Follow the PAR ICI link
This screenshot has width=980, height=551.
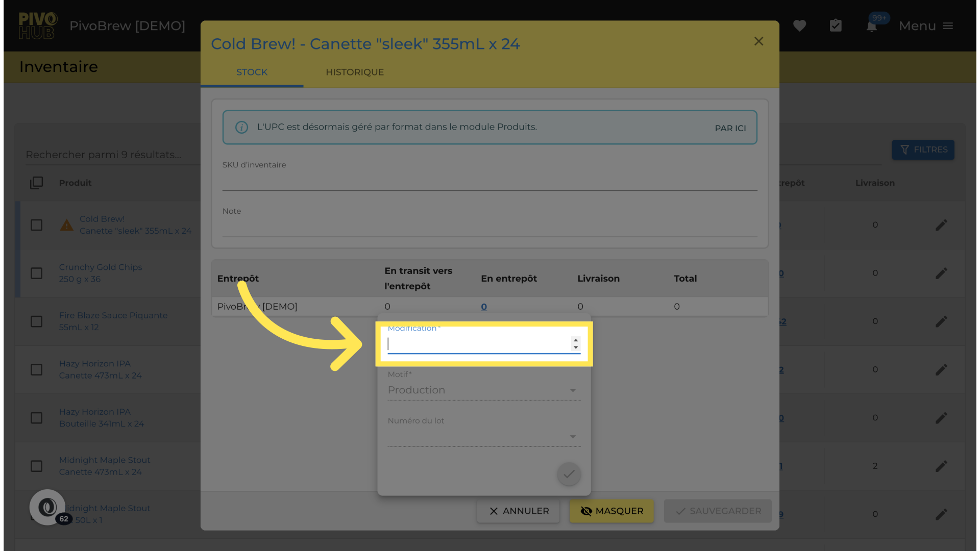730,128
